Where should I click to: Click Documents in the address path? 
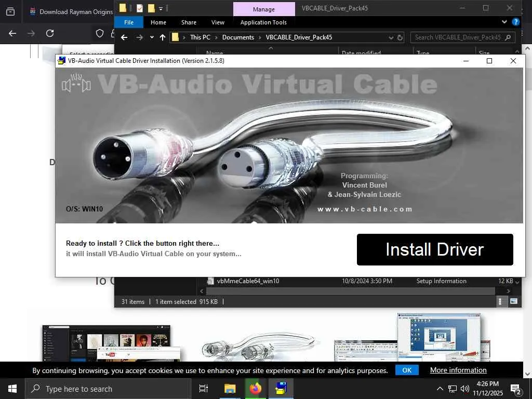[x=238, y=37]
